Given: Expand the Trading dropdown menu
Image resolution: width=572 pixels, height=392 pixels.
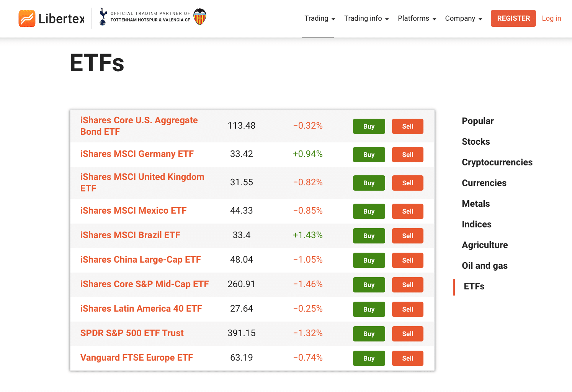Looking at the screenshot, I should [x=320, y=18].
